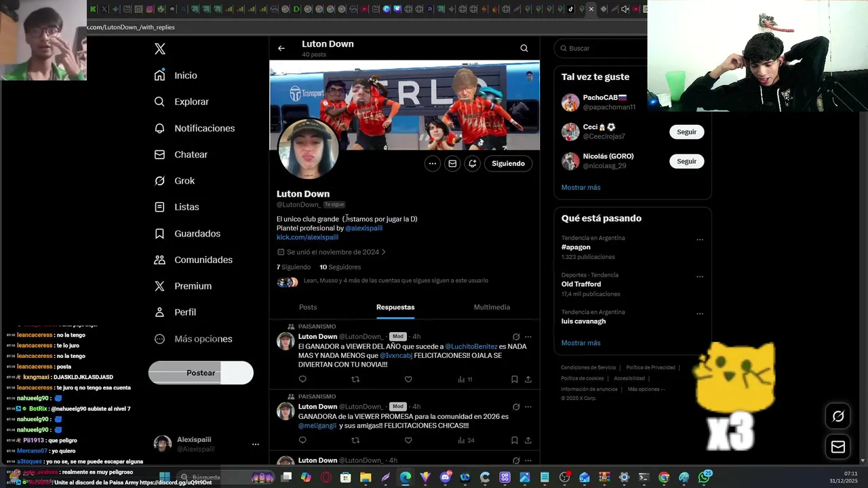Screen dimensions: 868x488
Task: Open File Explorer folder in taskbar
Action: click(366, 477)
